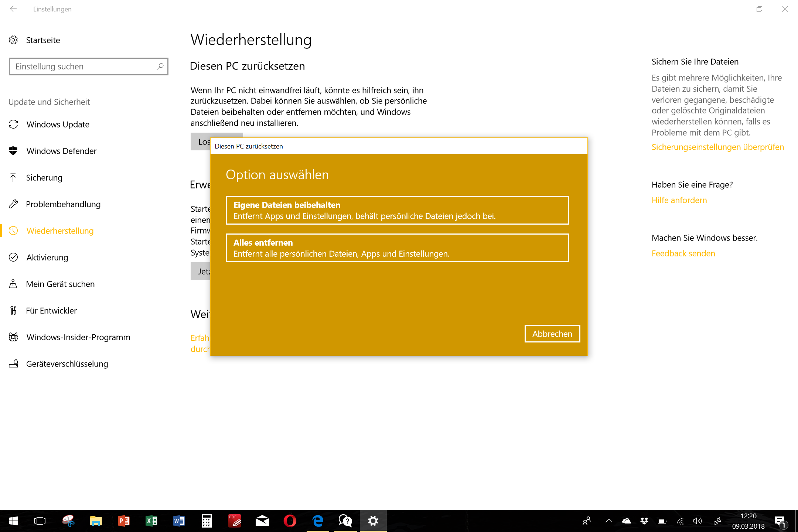Click the Für Entwickler tools icon
This screenshot has height=532, width=798.
[13, 310]
